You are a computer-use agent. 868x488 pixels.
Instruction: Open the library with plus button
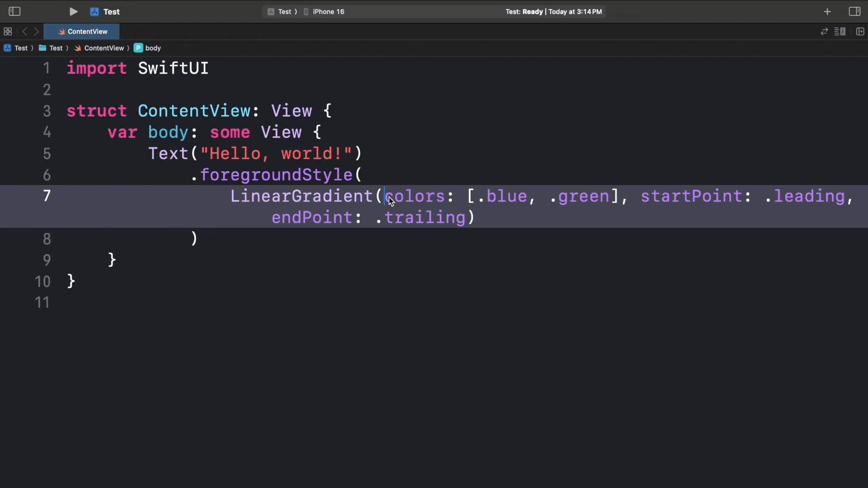pos(827,12)
